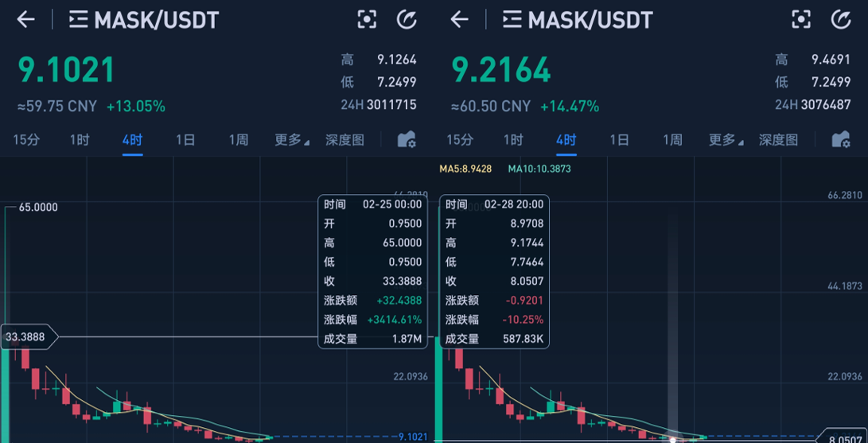Tap 02-25 00:00 time in tooltip
The image size is (868, 443).
pos(392,204)
